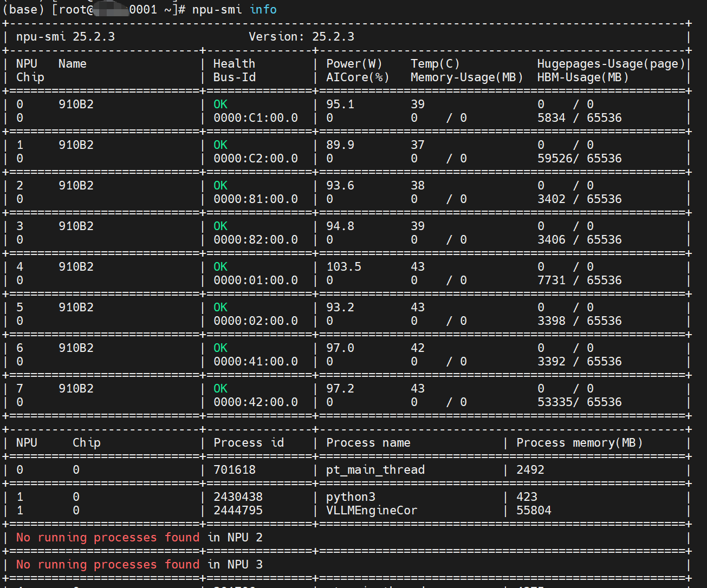This screenshot has height=588, width=707.
Task: Click process name VLLMEngineCor
Action: tap(372, 511)
